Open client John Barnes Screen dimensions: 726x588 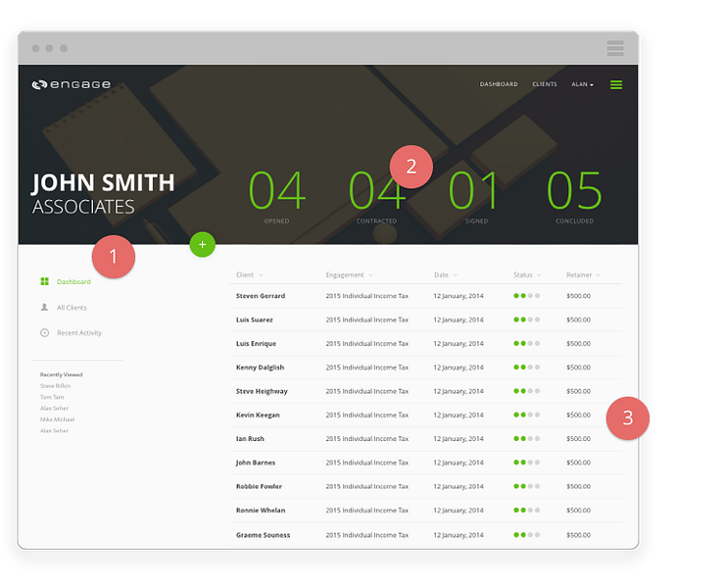pos(256,463)
